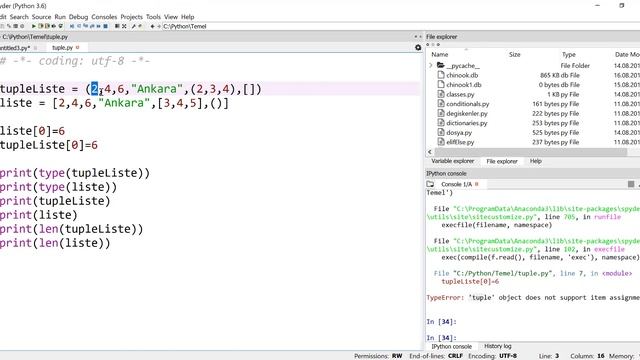Click the Encoding UTF-8 status entry
Viewport: 640px width, 360px height.
pyautogui.click(x=493, y=356)
